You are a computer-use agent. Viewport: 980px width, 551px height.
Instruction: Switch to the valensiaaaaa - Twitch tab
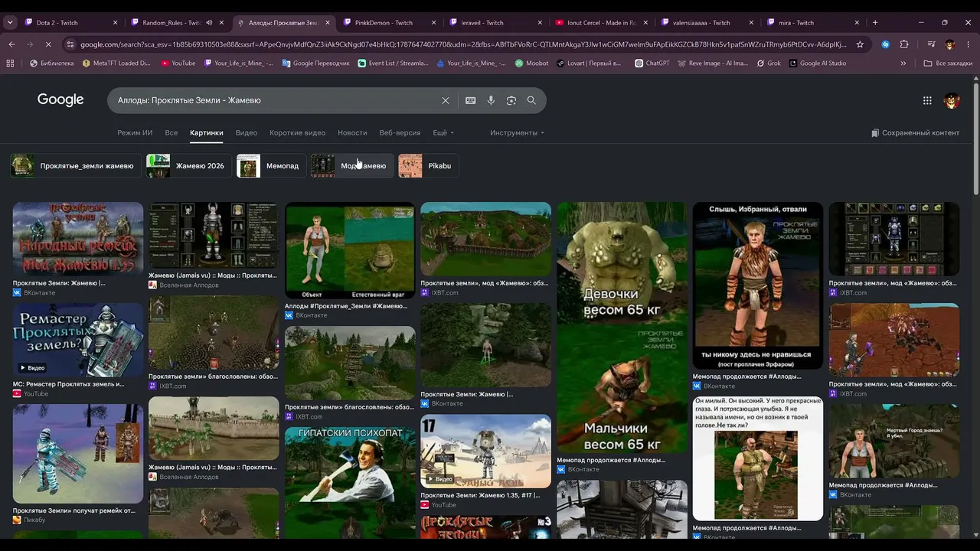click(x=707, y=22)
